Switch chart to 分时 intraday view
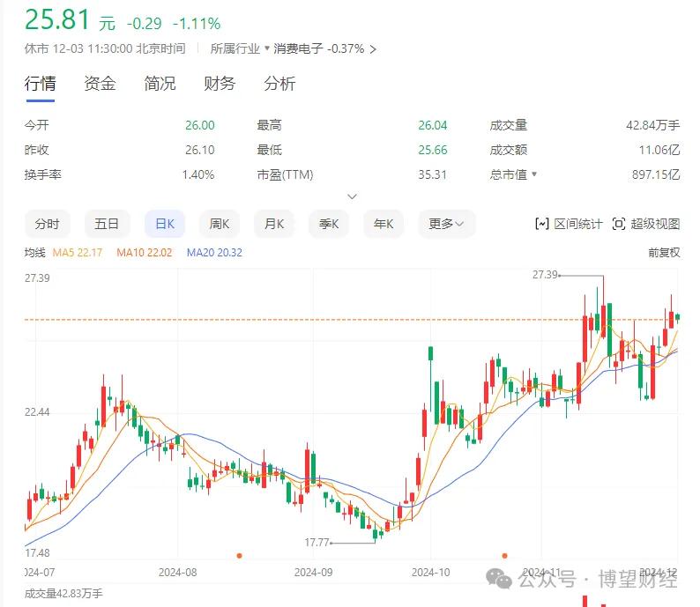This screenshot has height=607, width=700. tap(48, 224)
